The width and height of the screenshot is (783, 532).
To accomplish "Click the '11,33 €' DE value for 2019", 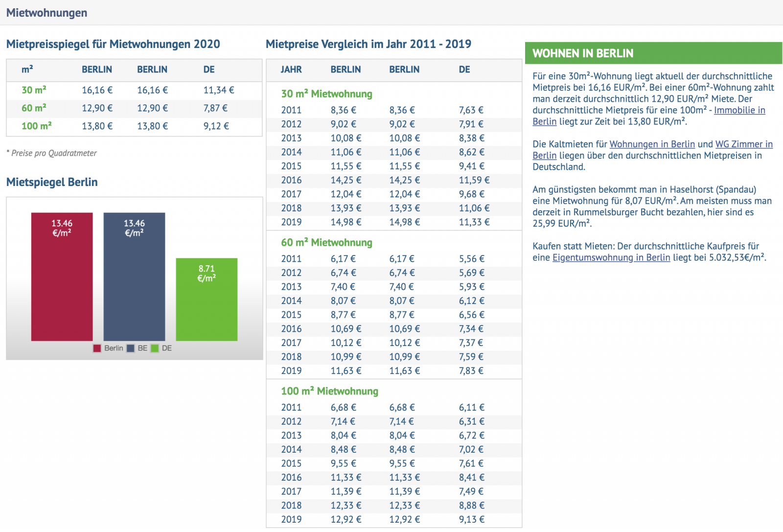I will [x=474, y=222].
